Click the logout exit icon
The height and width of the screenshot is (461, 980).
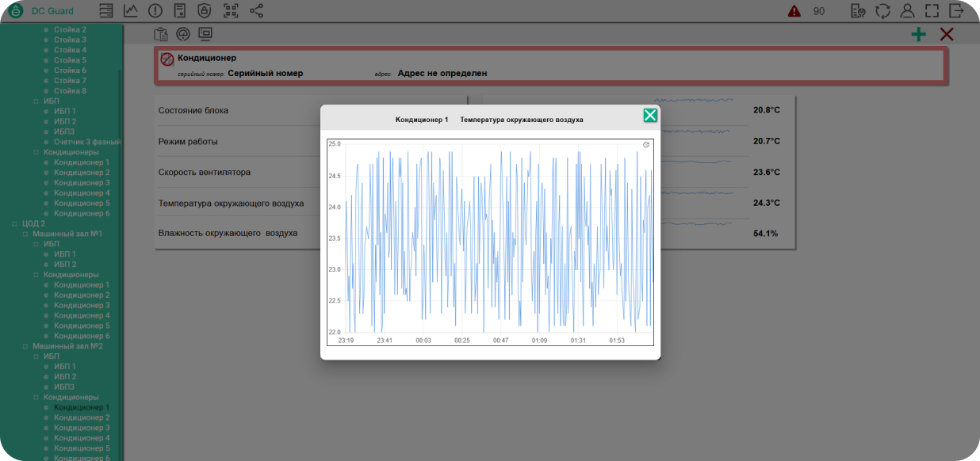tap(956, 11)
